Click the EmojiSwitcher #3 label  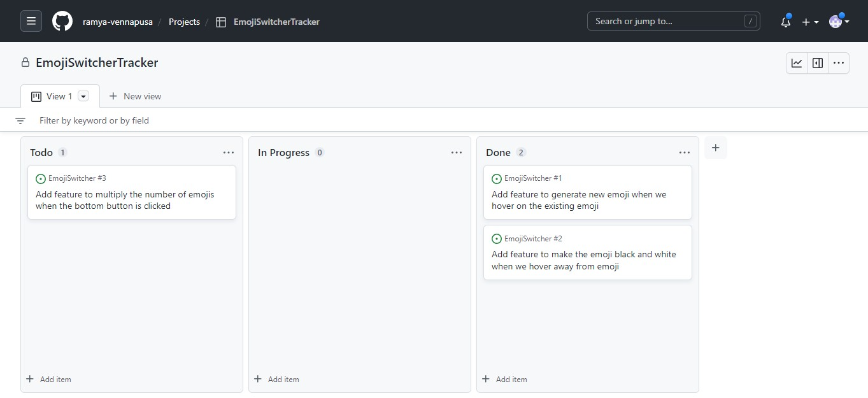[77, 178]
